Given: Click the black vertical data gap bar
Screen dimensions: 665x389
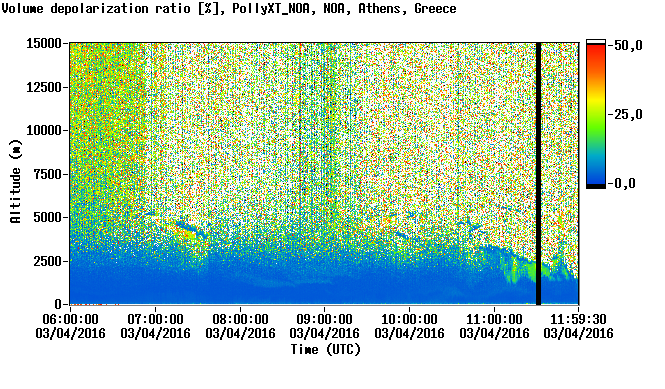Looking at the screenshot, I should click(539, 174).
